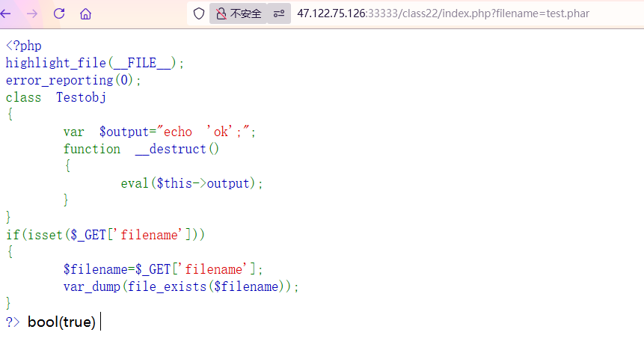The width and height of the screenshot is (644, 356).
Task: Click the closing ?> PHP tag
Action: (13, 322)
